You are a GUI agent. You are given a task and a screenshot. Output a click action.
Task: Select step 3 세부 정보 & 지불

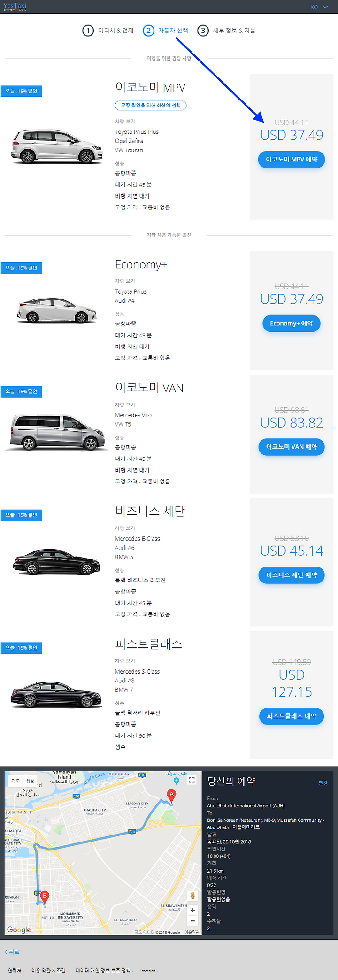(x=226, y=31)
